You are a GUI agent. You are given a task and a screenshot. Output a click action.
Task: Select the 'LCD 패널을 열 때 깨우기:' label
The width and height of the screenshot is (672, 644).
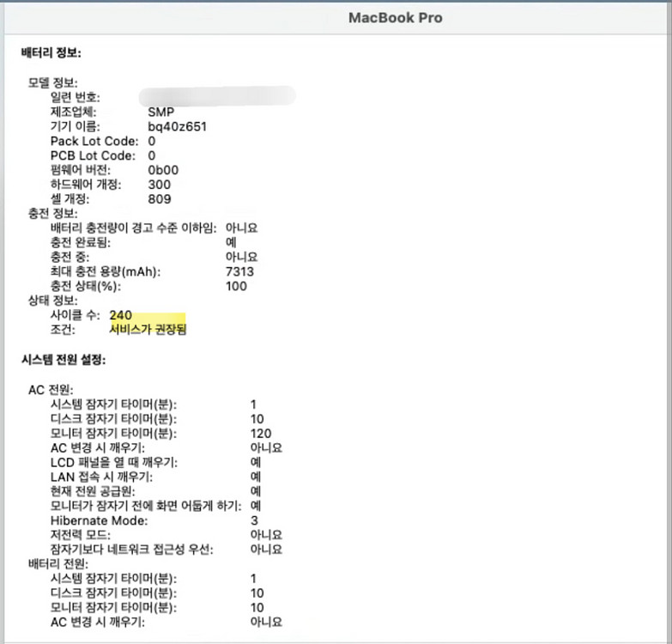point(114,462)
